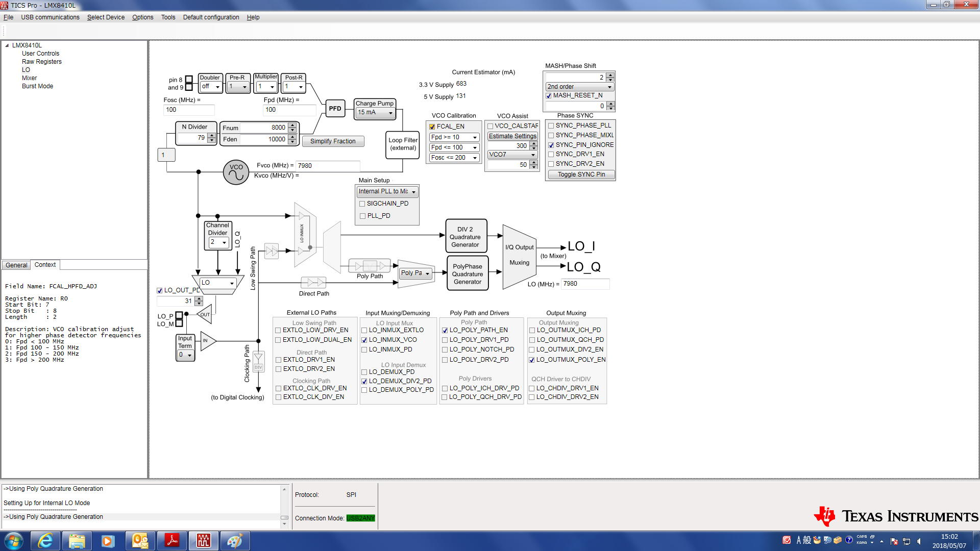Open Outlook from the taskbar
This screenshot has height=551, width=980.
click(140, 541)
